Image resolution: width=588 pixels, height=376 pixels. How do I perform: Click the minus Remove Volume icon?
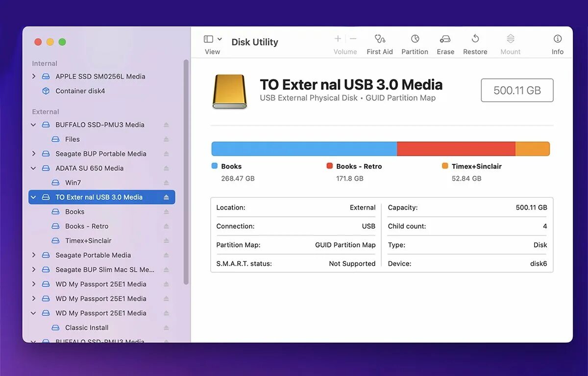[353, 39]
